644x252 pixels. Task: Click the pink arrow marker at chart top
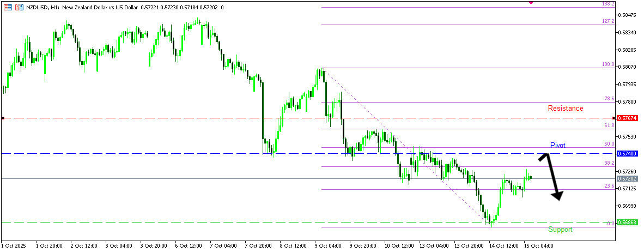(531, 3)
